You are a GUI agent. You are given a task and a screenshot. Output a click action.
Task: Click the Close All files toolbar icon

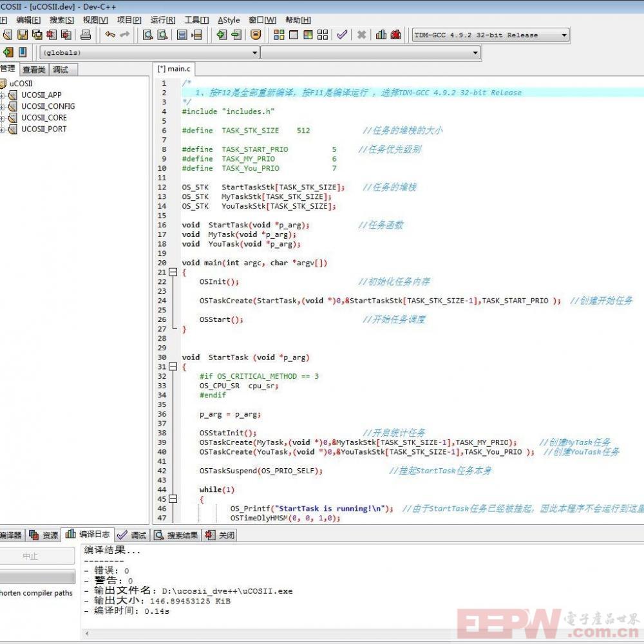pyautogui.click(x=66, y=35)
